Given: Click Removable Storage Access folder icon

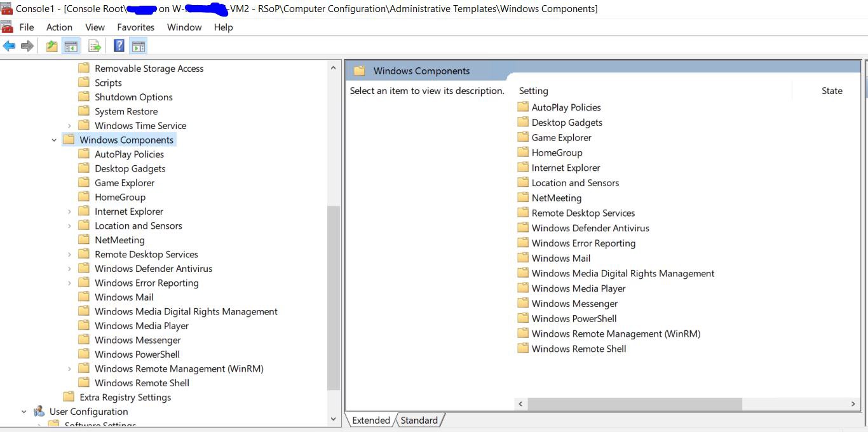Looking at the screenshot, I should click(x=84, y=68).
